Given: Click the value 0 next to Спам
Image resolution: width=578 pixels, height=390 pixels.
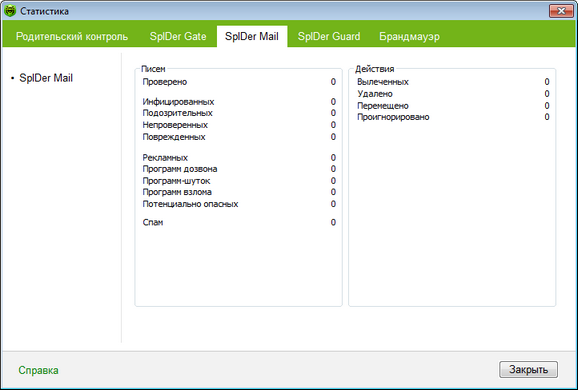Looking at the screenshot, I should tap(333, 222).
